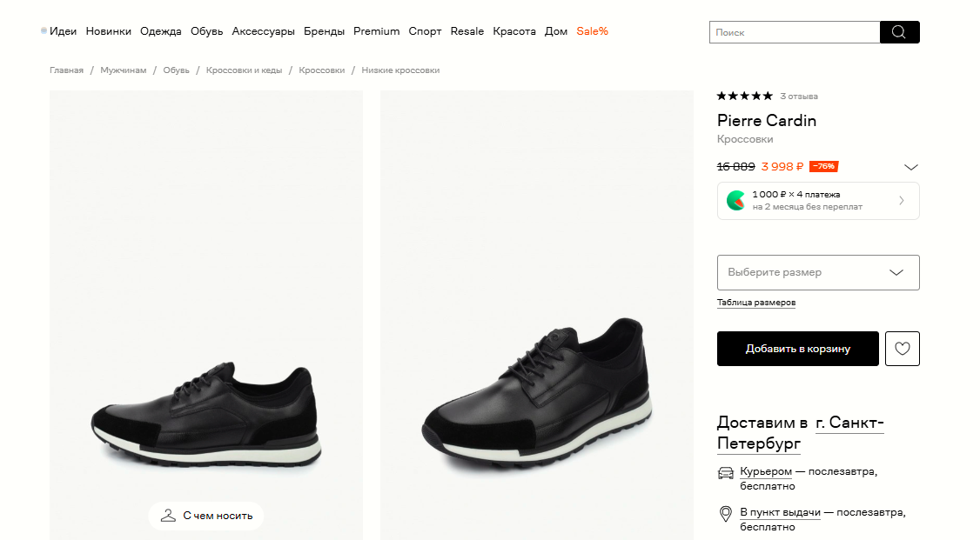Viewport: 980px width, 540px height.
Task: Change delivery city 'г. Санкт-Петербург'
Action: 801,433
